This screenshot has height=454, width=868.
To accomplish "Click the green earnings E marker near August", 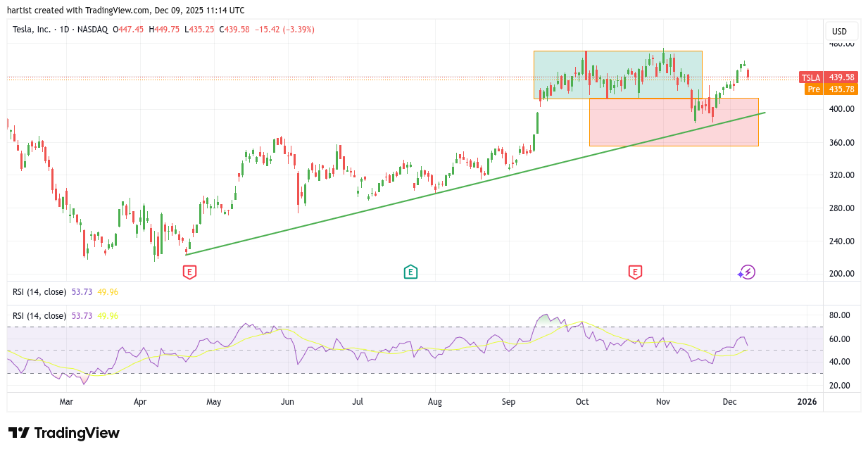I will (410, 272).
